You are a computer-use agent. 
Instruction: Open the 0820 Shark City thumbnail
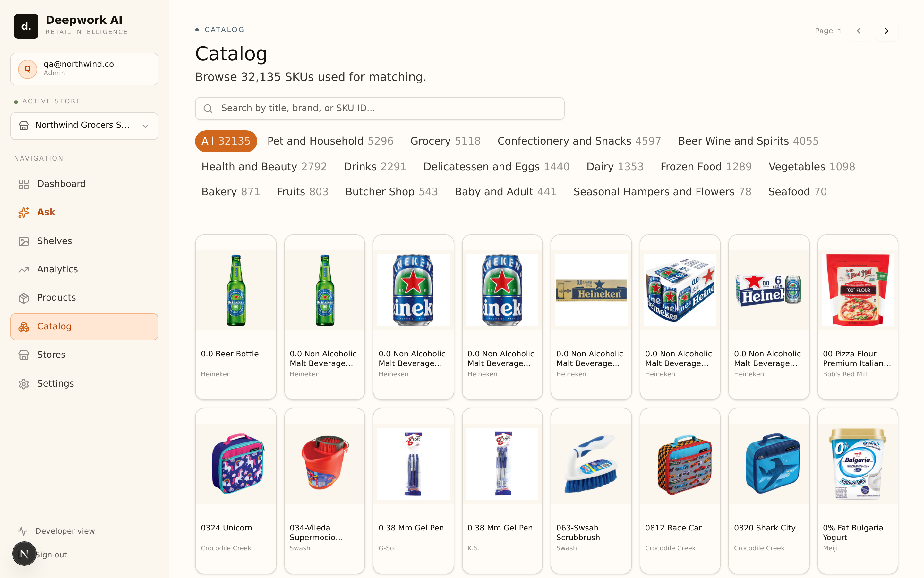[769, 464]
